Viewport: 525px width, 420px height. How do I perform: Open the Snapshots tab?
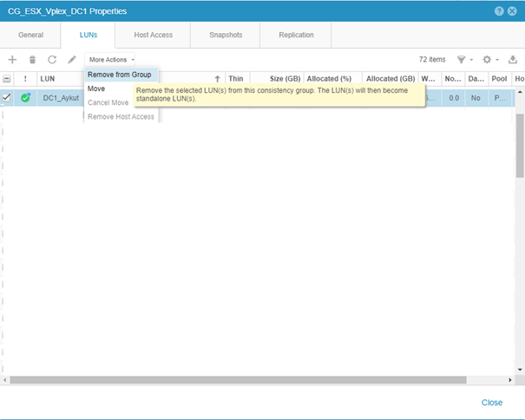(226, 35)
